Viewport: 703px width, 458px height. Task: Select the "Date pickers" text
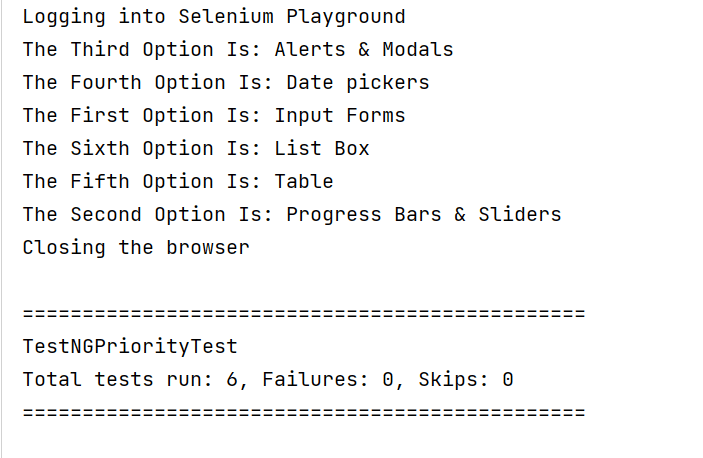[357, 83]
